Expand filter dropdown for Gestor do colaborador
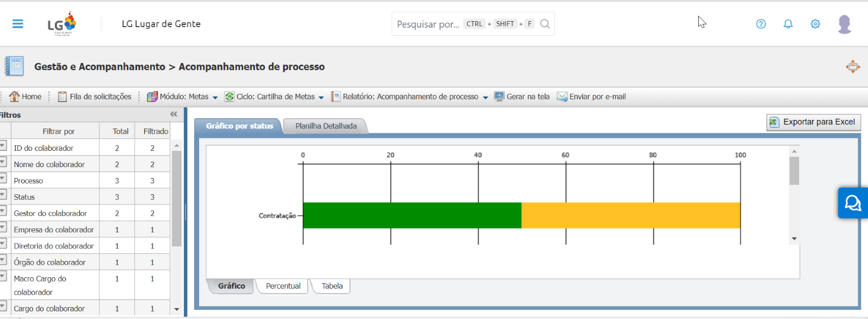This screenshot has height=319, width=868. (3, 211)
